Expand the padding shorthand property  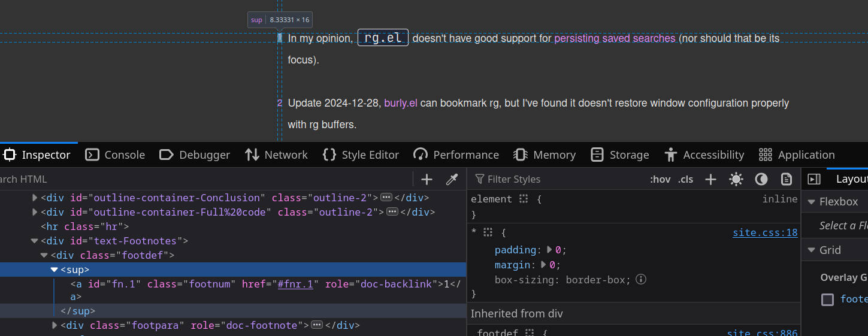tap(550, 250)
